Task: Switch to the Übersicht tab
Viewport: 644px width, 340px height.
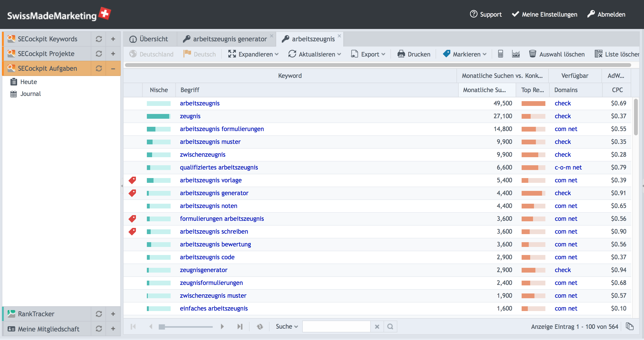Action: [x=149, y=39]
